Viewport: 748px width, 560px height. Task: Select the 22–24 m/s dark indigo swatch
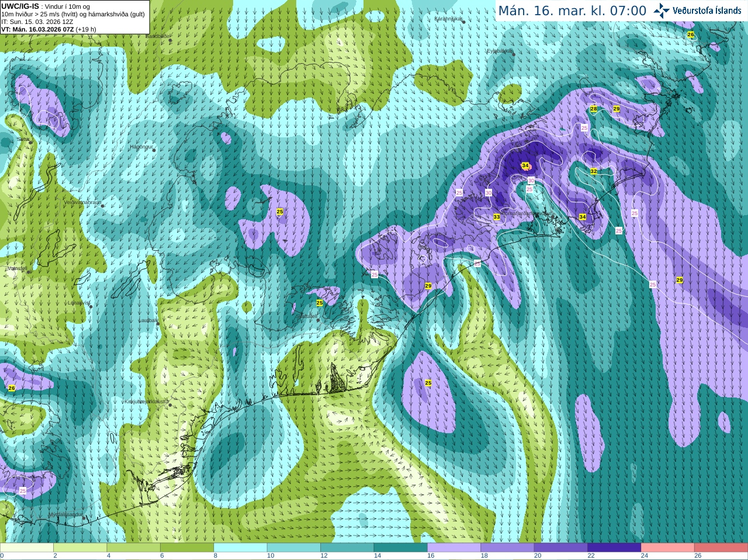coord(615,547)
